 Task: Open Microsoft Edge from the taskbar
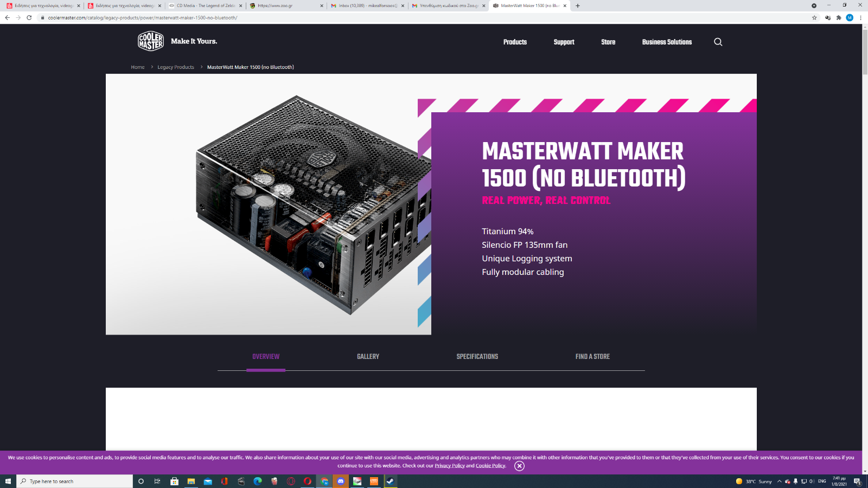[258, 481]
